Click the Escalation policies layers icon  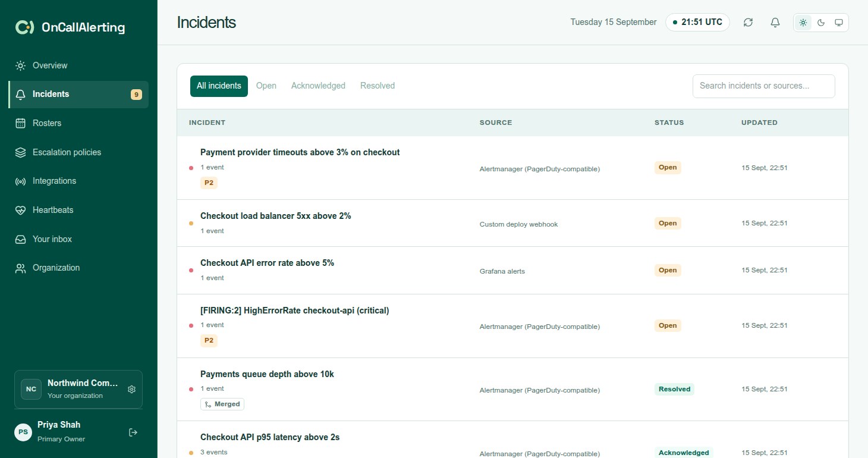pos(20,152)
